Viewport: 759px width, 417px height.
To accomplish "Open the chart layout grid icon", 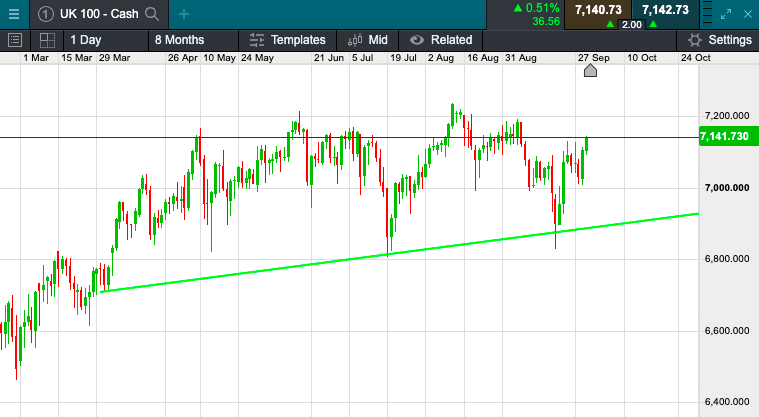I will pos(47,40).
